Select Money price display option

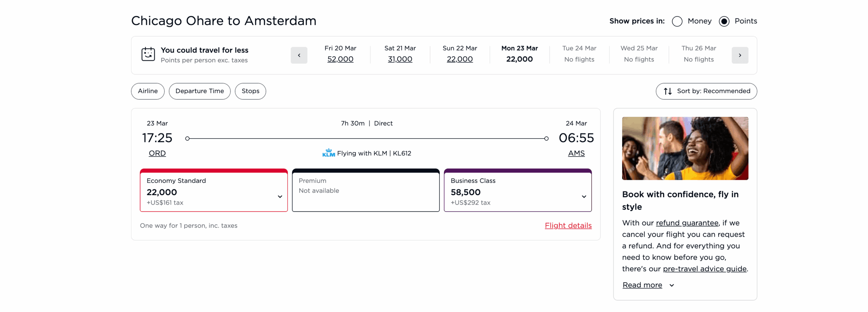click(677, 21)
